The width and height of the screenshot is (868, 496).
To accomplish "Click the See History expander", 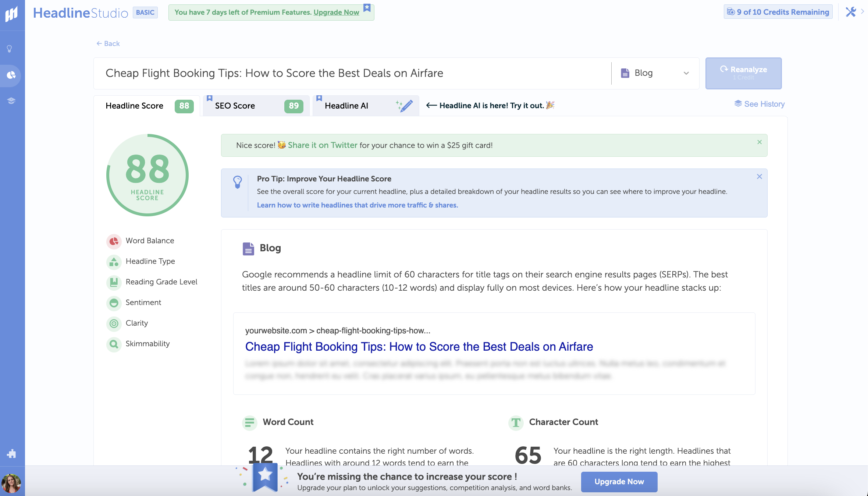I will (x=759, y=104).
